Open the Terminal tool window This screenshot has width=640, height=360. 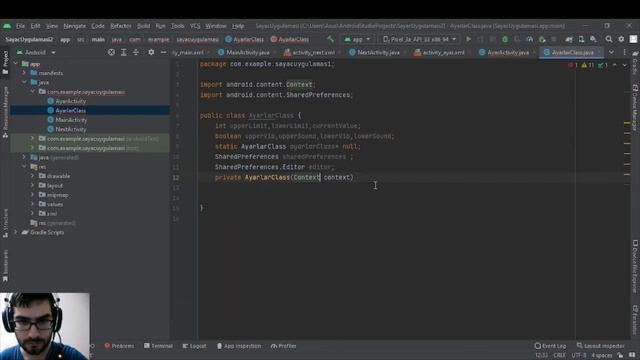158,346
